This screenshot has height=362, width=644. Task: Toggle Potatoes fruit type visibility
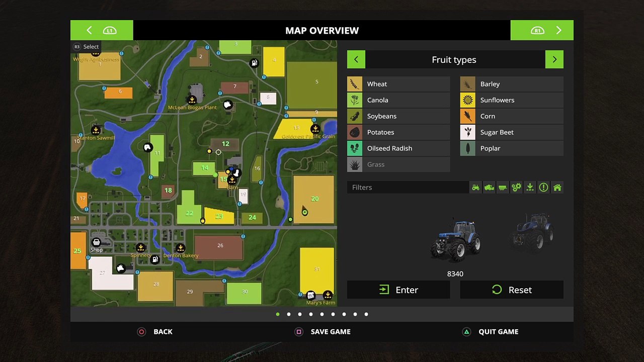click(x=398, y=132)
